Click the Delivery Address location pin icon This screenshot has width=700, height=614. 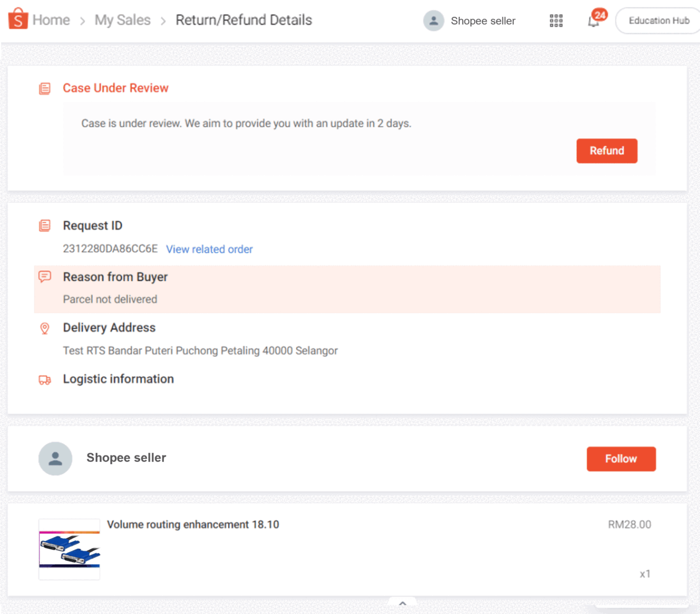45,328
